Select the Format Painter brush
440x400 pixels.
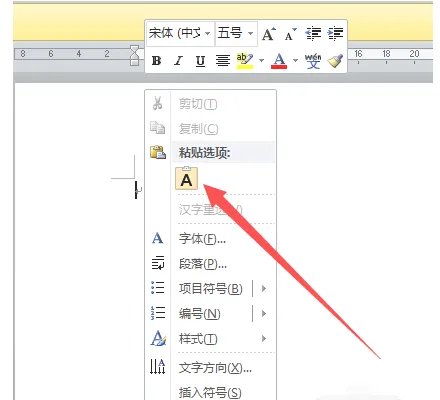pos(335,61)
